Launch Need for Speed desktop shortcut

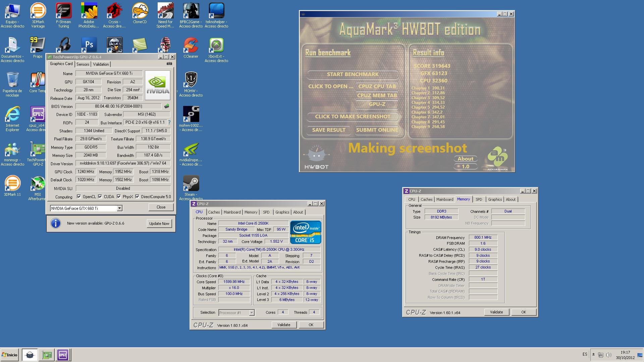tap(165, 15)
